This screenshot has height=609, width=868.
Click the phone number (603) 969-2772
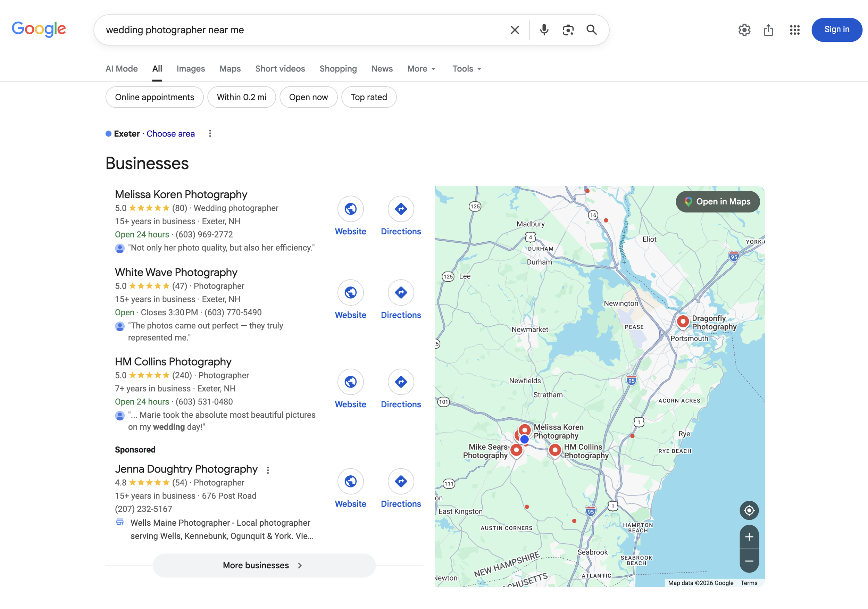(204, 234)
